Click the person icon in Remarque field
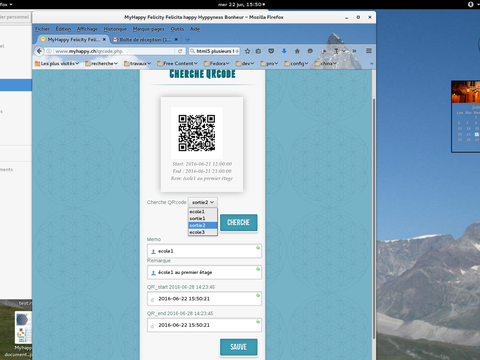480x360 pixels. (x=153, y=273)
